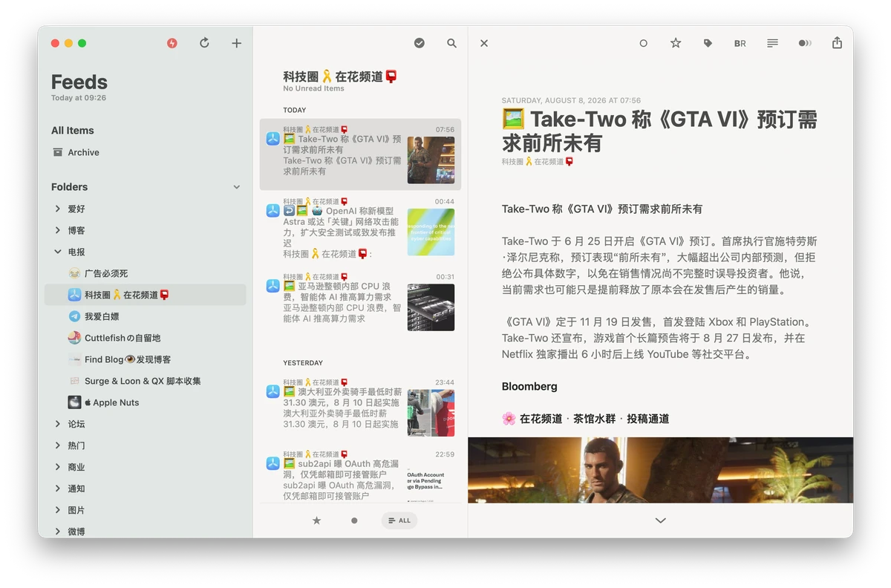Click the Feeds title in sidebar
891x588 pixels.
coord(79,82)
